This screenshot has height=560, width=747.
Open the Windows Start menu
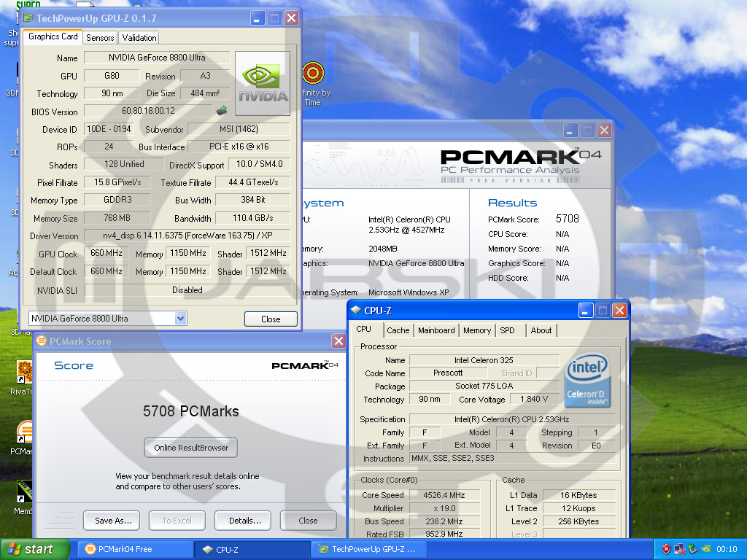coord(34,549)
